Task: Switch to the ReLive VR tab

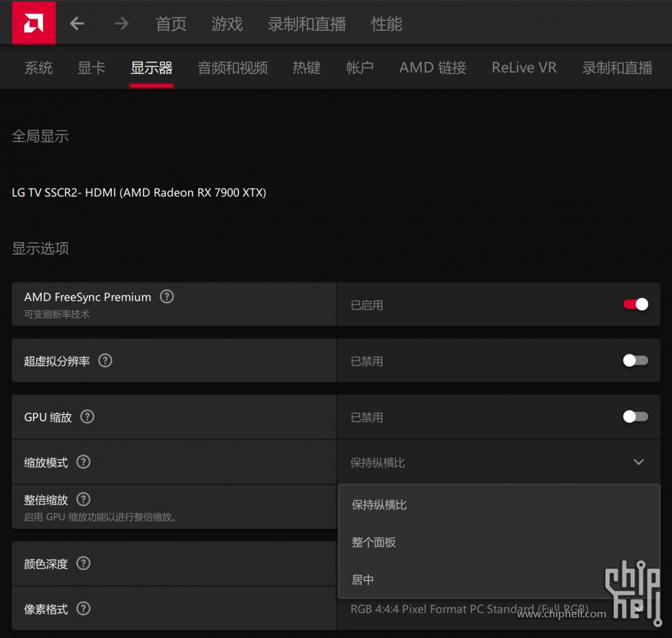Action: (524, 68)
